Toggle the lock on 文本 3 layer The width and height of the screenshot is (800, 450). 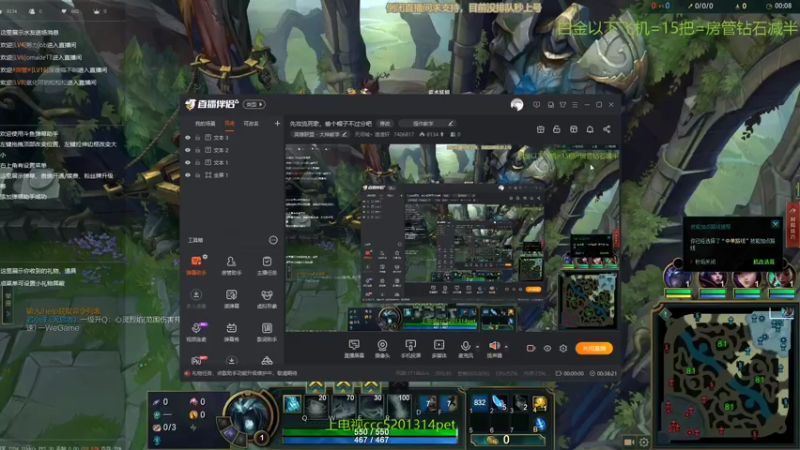click(197, 138)
